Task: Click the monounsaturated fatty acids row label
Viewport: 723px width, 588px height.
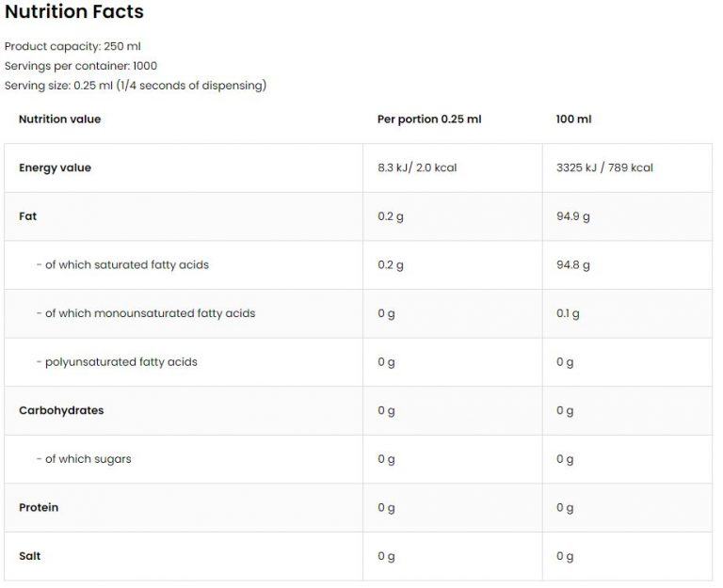Action: tap(146, 313)
